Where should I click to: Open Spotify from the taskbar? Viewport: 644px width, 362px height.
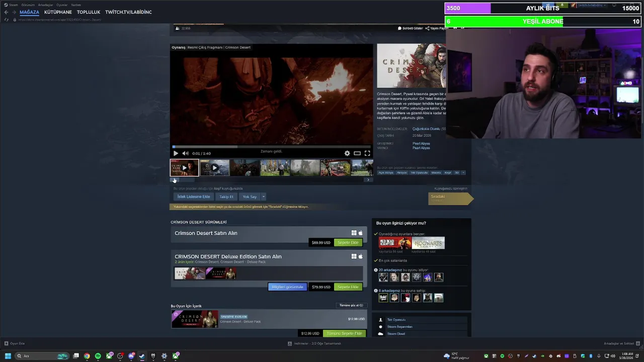(x=98, y=356)
